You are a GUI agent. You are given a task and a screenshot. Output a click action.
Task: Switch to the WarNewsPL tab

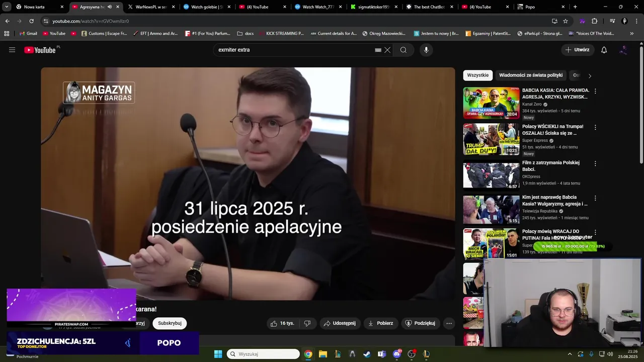pos(152,7)
